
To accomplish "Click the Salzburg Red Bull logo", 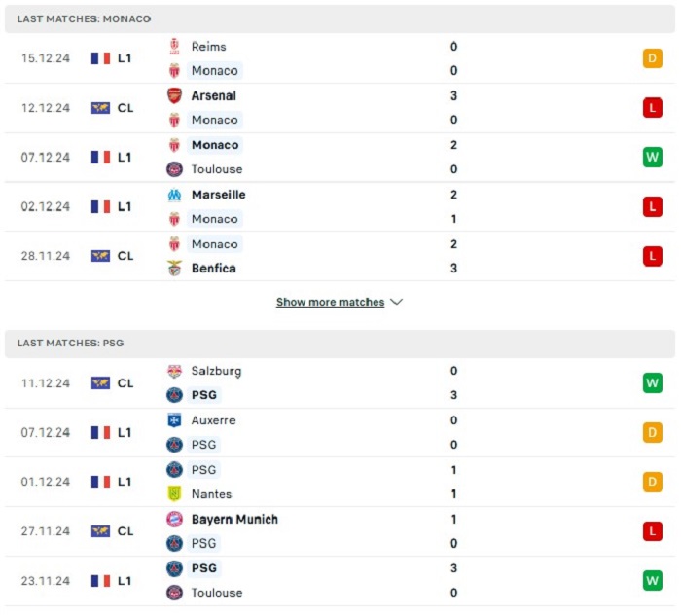I will [174, 371].
